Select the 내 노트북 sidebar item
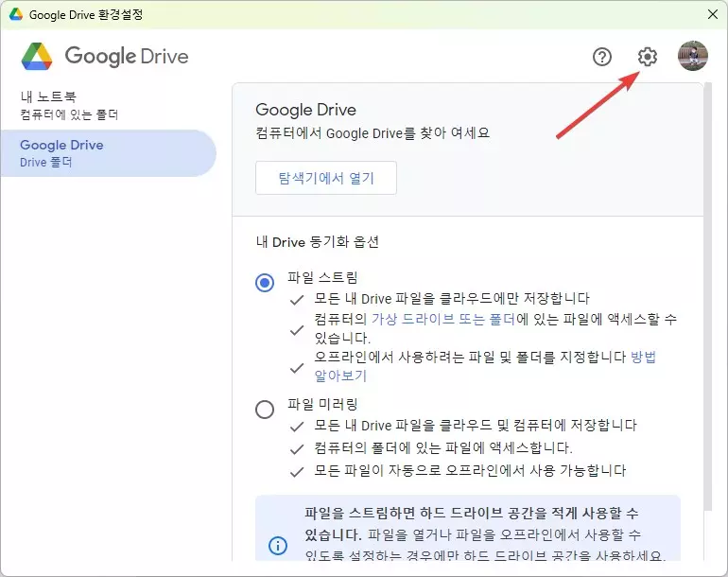 click(109, 105)
